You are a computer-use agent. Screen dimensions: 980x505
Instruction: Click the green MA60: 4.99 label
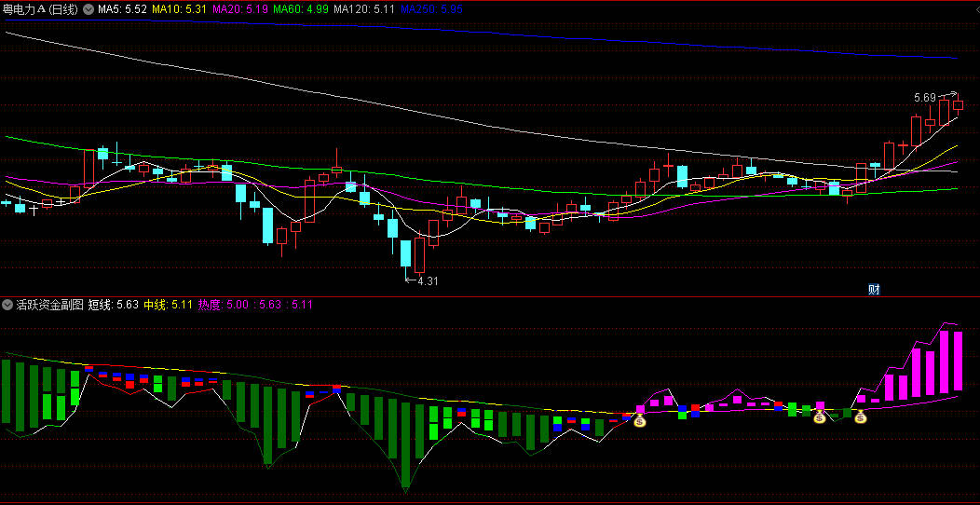(x=301, y=9)
